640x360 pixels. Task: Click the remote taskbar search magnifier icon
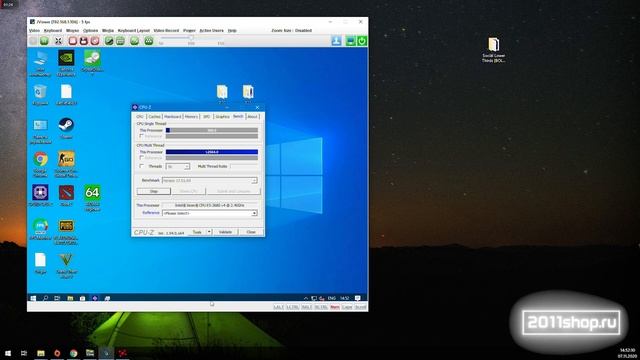45,298
